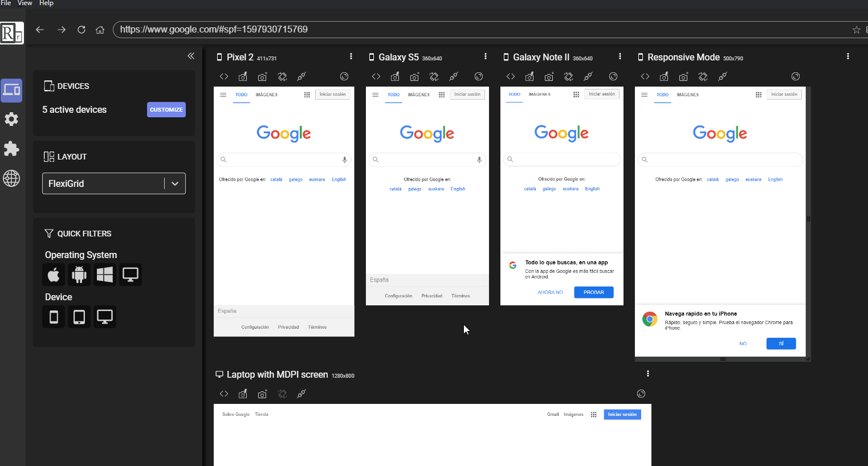
Task: Select IMÁGENES tab in Pixel 2 preview
Action: coord(267,95)
